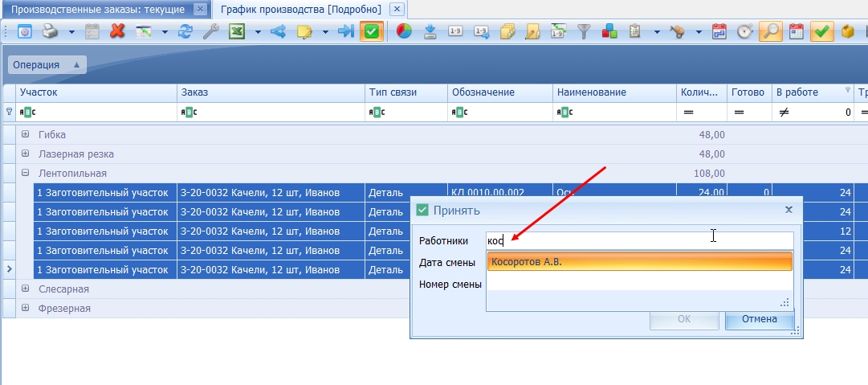868x385 pixels.
Task: Toggle the highlighted green checkmark accept button
Action: coord(372,31)
